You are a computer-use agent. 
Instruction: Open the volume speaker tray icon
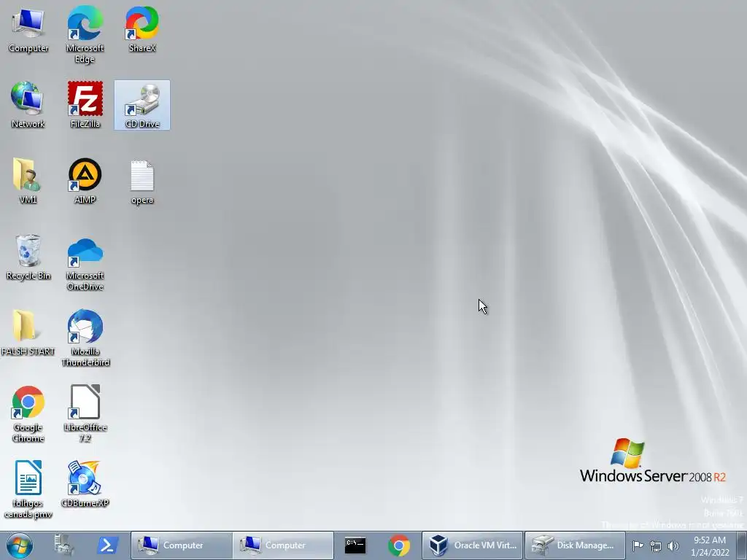(x=673, y=545)
